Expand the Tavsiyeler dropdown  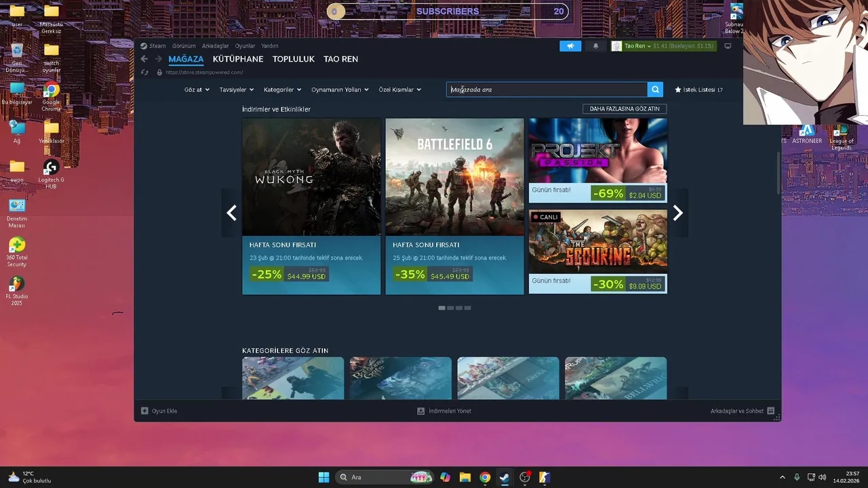point(237,89)
